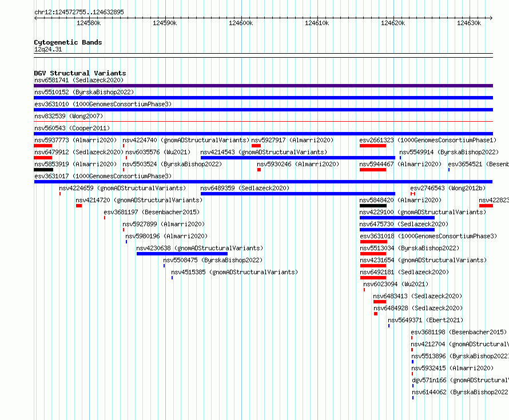Open nsv832539 (Wong2007) variant label

69,116
